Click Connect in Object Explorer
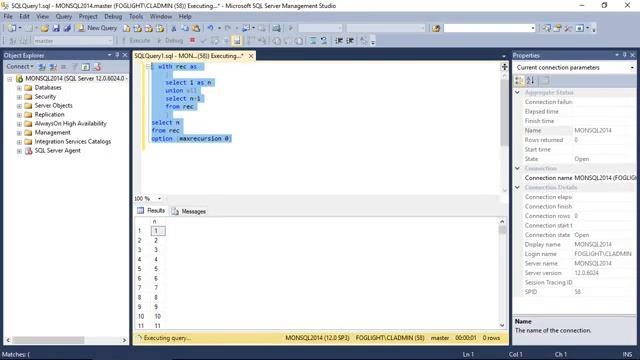Image resolution: width=640 pixels, height=360 pixels. click(19, 67)
